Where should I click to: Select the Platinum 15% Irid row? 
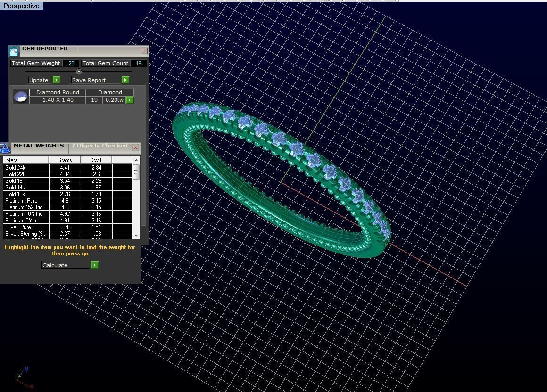[68, 207]
